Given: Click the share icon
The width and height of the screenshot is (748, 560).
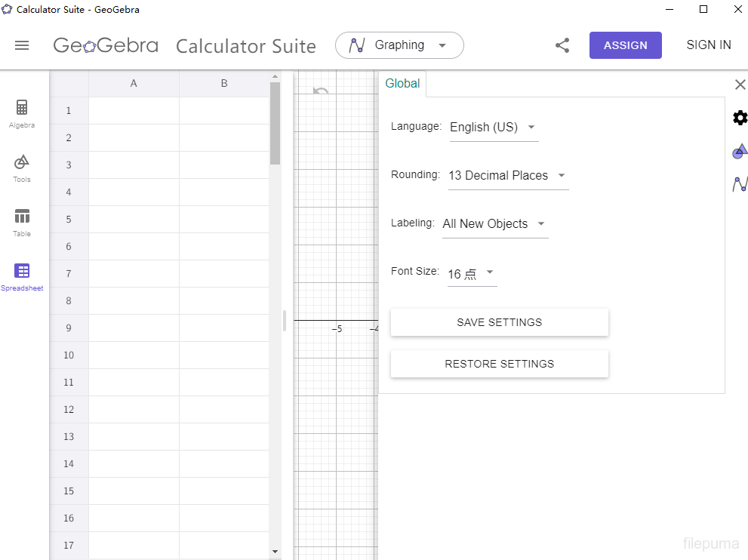Looking at the screenshot, I should click(562, 45).
